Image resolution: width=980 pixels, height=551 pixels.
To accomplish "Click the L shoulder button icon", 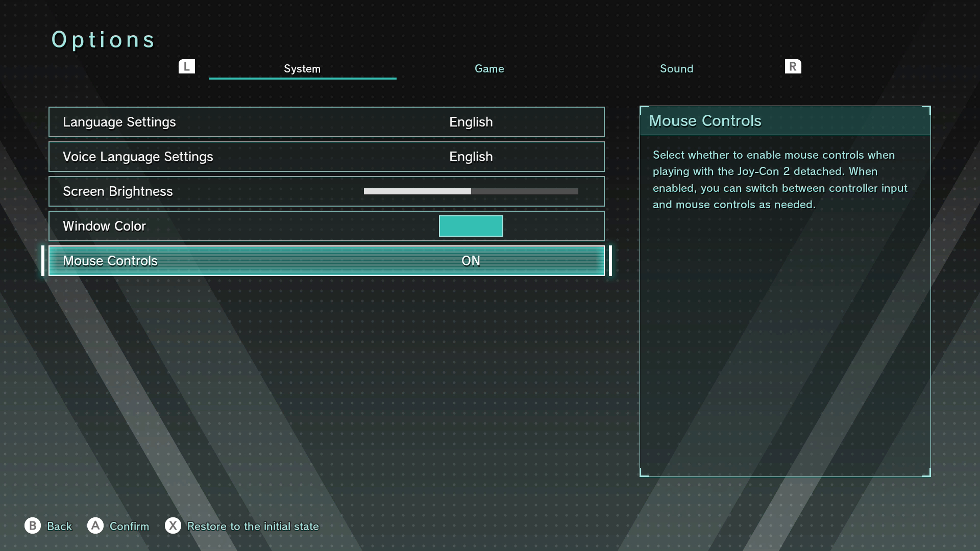I will pos(187,66).
